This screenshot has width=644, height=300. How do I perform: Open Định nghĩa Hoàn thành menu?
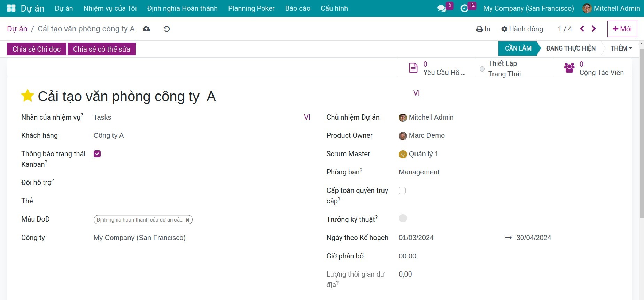183,8
